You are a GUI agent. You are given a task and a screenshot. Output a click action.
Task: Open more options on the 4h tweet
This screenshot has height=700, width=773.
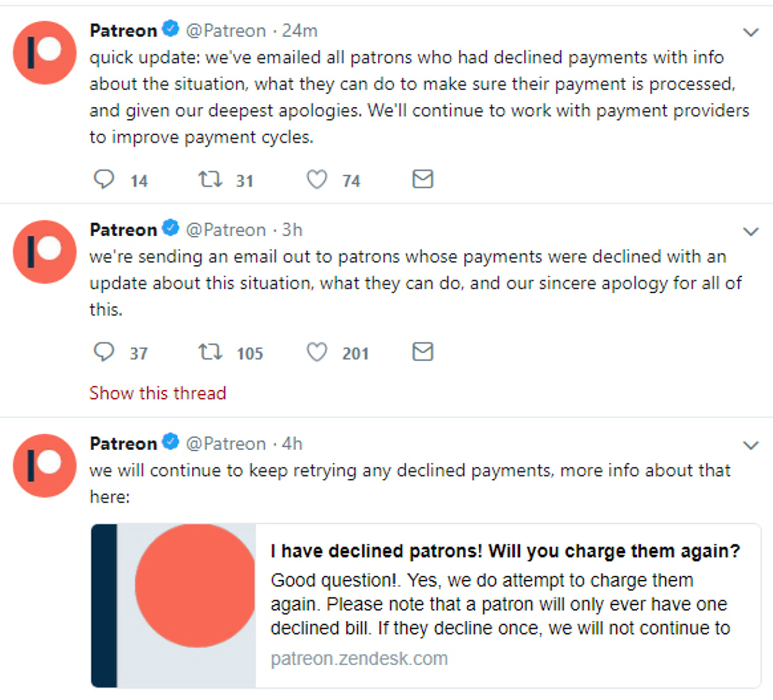(750, 445)
